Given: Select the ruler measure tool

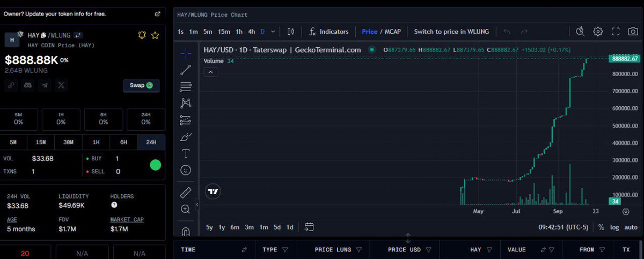Looking at the screenshot, I should click(x=186, y=193).
